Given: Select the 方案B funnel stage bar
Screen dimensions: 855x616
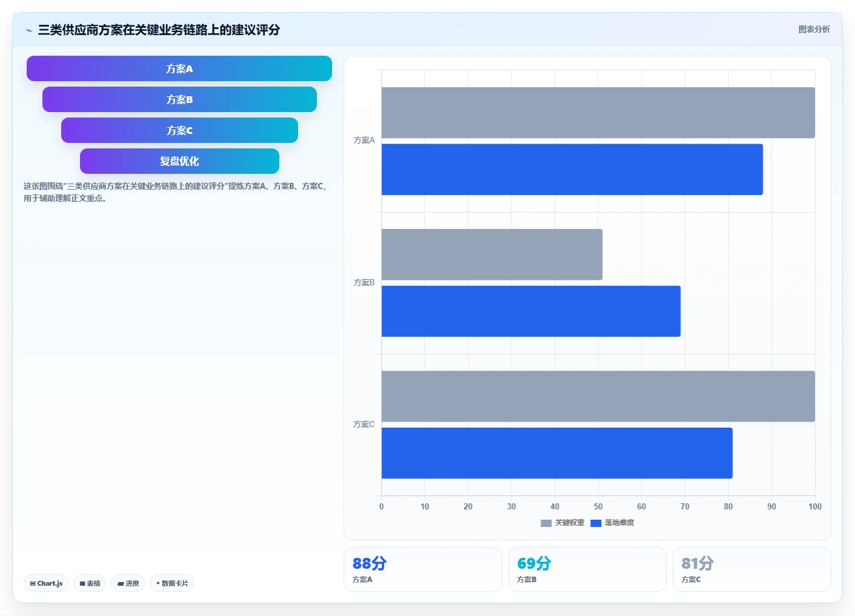Looking at the screenshot, I should 179,99.
